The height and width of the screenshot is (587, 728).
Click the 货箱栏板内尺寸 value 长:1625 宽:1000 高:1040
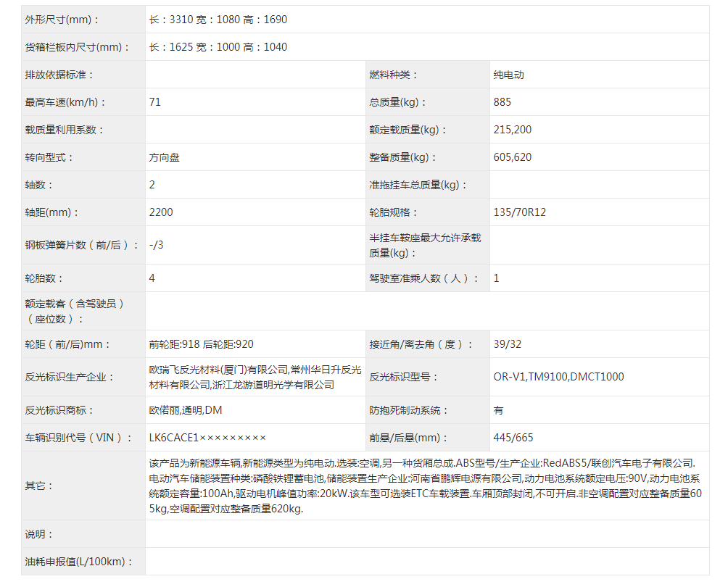(x=218, y=47)
